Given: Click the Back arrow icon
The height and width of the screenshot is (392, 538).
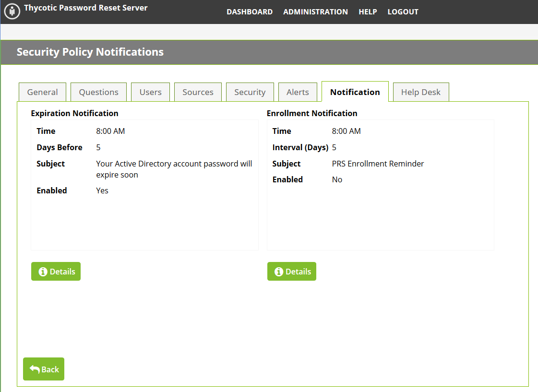Looking at the screenshot, I should [x=35, y=369].
